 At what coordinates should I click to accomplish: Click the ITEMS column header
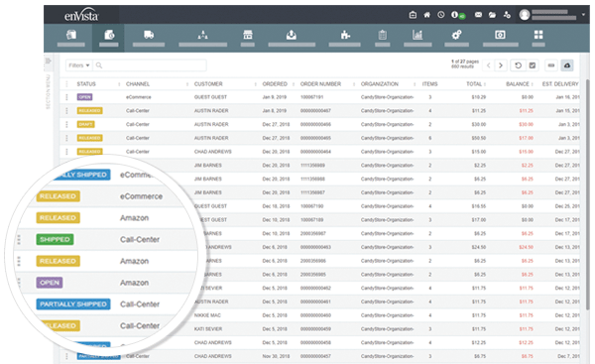(429, 84)
